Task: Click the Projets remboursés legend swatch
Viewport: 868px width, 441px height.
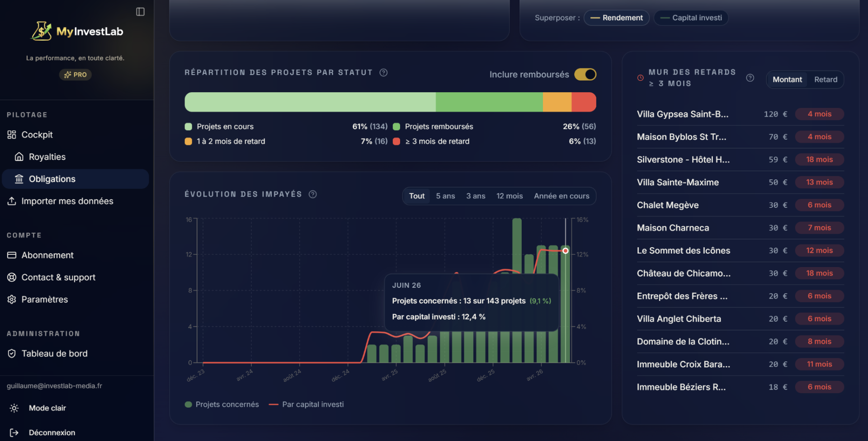Action: (396, 127)
